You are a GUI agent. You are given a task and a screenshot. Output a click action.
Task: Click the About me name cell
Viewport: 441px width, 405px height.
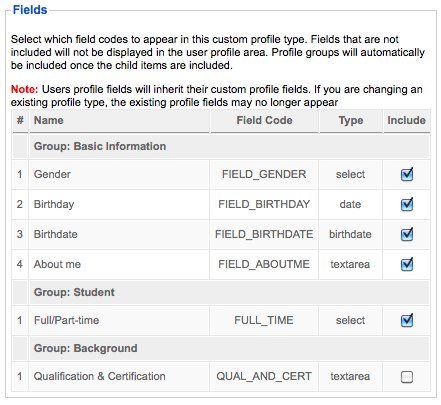(x=119, y=264)
